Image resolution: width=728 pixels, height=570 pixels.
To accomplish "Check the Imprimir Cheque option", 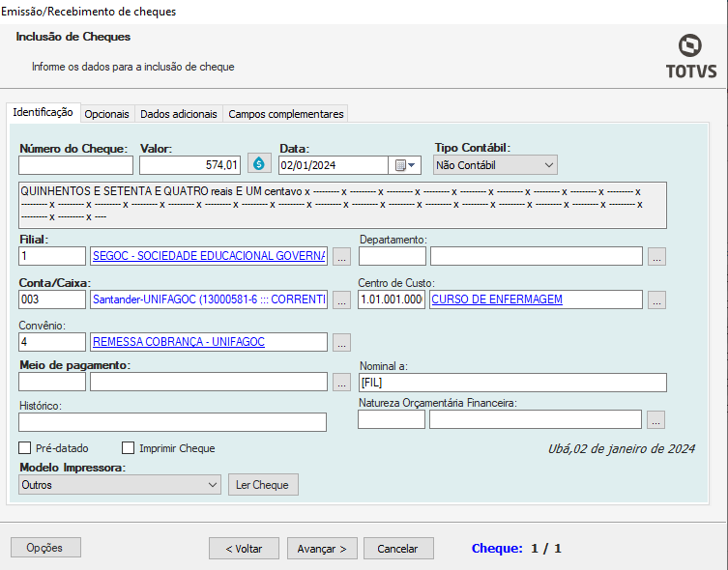I will [128, 448].
